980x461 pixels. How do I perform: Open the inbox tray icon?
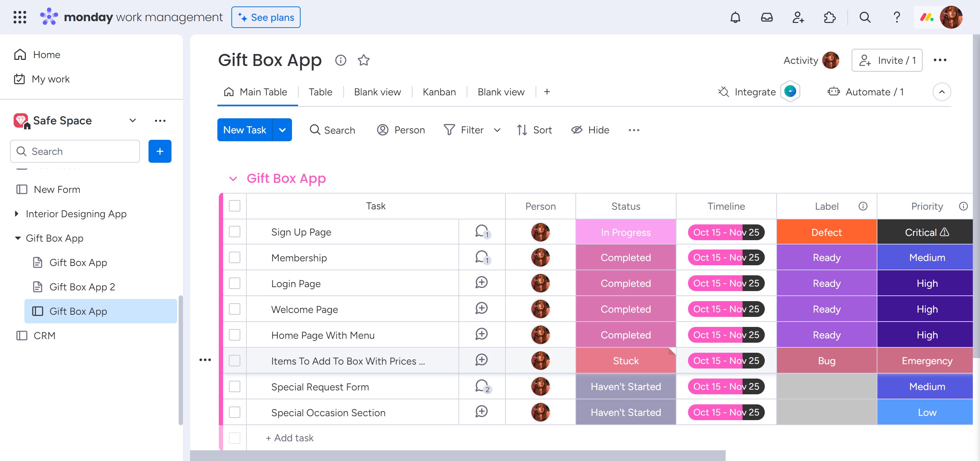[767, 18]
